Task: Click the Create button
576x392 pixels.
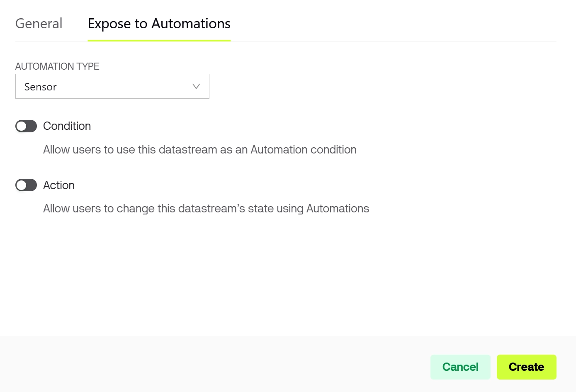Action: pyautogui.click(x=526, y=367)
